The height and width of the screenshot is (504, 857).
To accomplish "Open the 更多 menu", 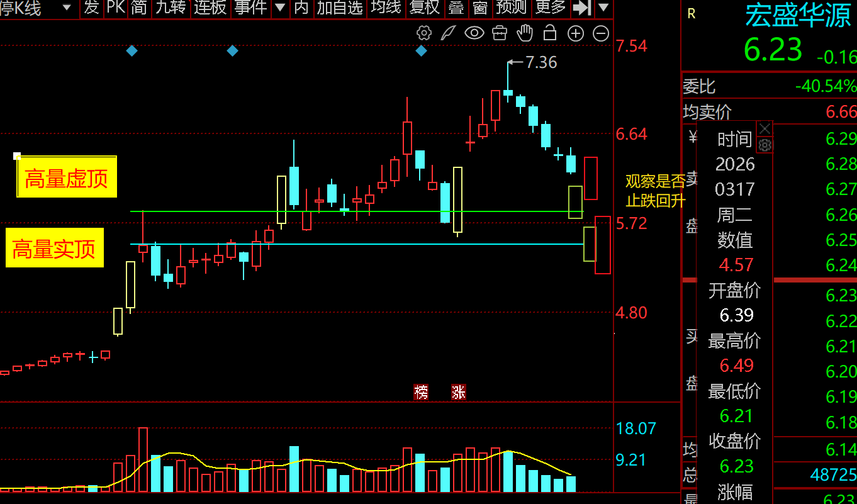I will [x=551, y=8].
